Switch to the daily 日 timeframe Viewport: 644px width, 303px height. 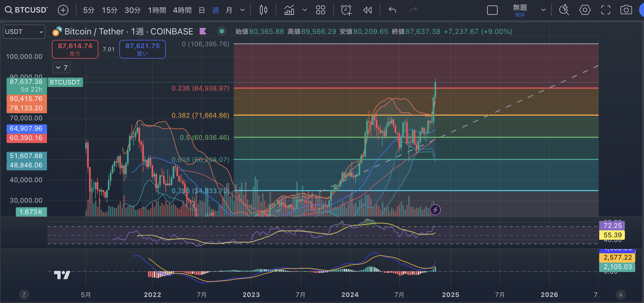(202, 10)
